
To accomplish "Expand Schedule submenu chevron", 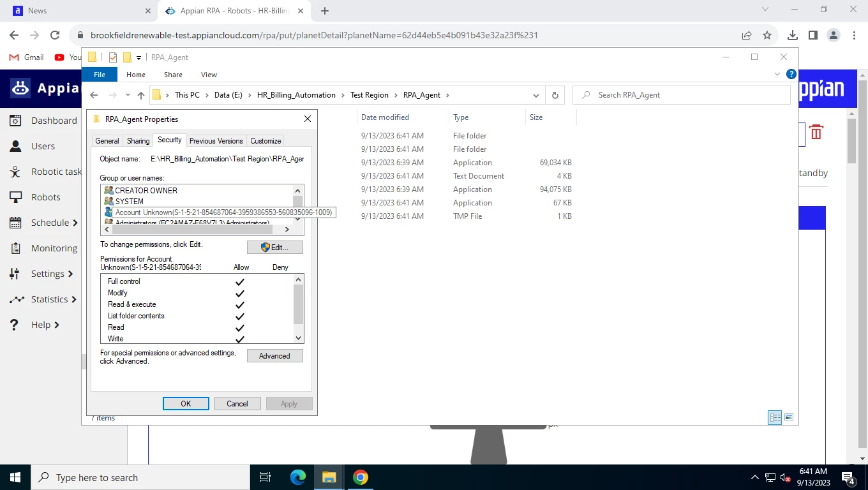I will pyautogui.click(x=75, y=223).
